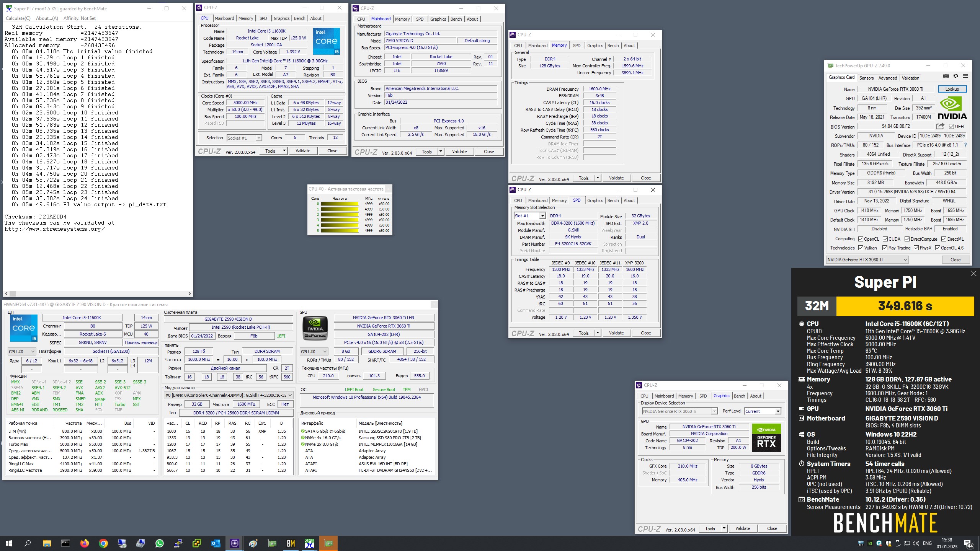980x551 pixels.
Task: Click Validate in the CPU-Z Graphics window
Action: point(743,528)
